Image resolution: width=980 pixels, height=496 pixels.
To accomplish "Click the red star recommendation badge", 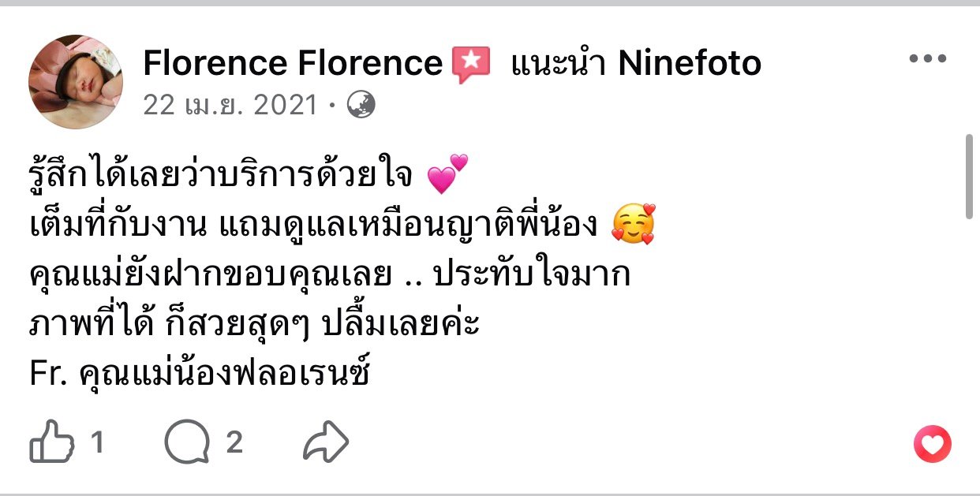I will click(471, 64).
